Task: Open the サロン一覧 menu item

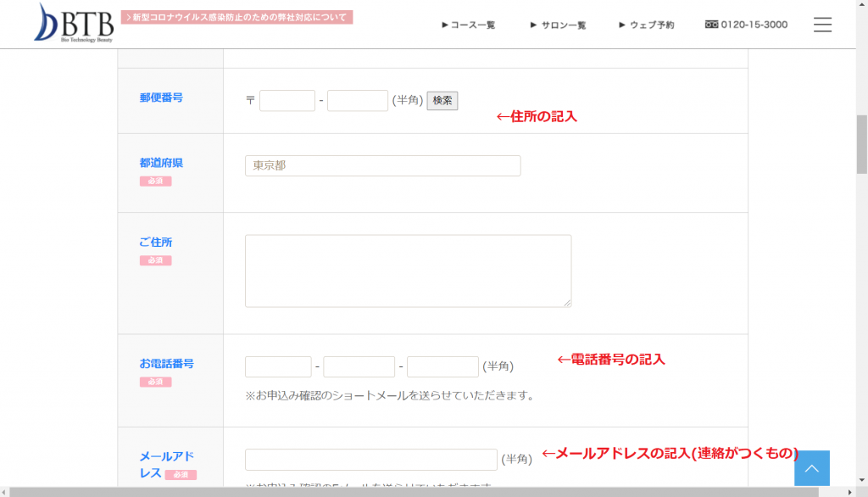Action: coord(558,25)
